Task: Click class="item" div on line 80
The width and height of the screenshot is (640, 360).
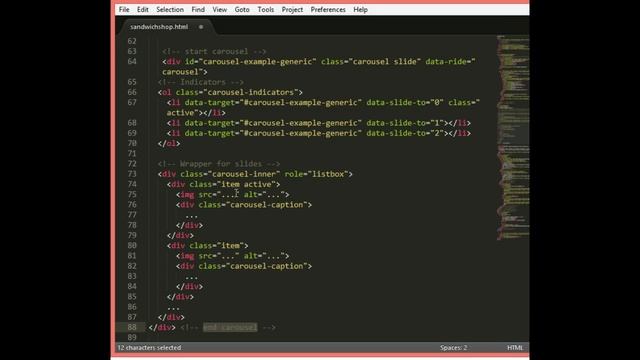Action: (x=207, y=246)
